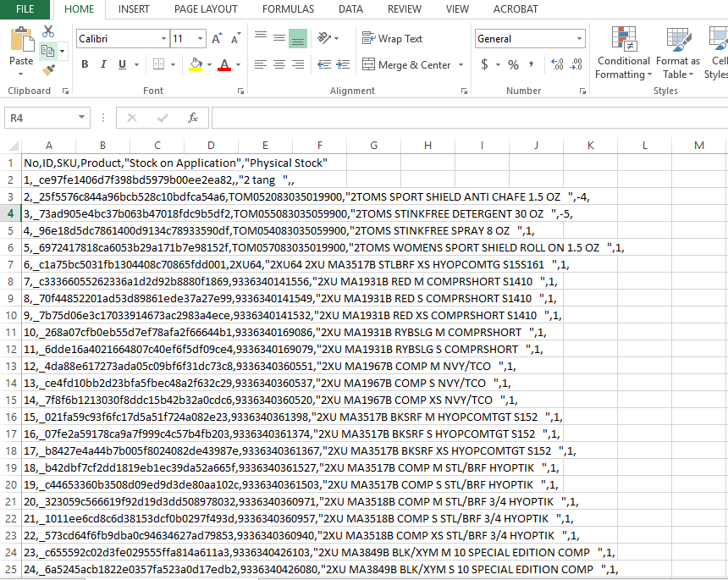Open the Name Box dropdown arrow
This screenshot has width=728, height=580.
pyautogui.click(x=82, y=118)
